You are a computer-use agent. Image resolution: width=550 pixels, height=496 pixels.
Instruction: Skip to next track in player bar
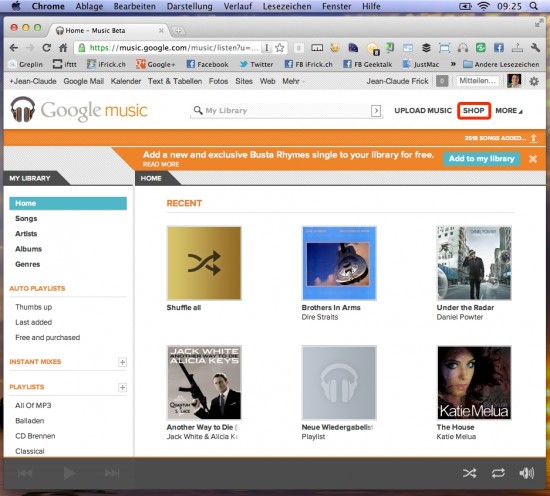pos(112,473)
